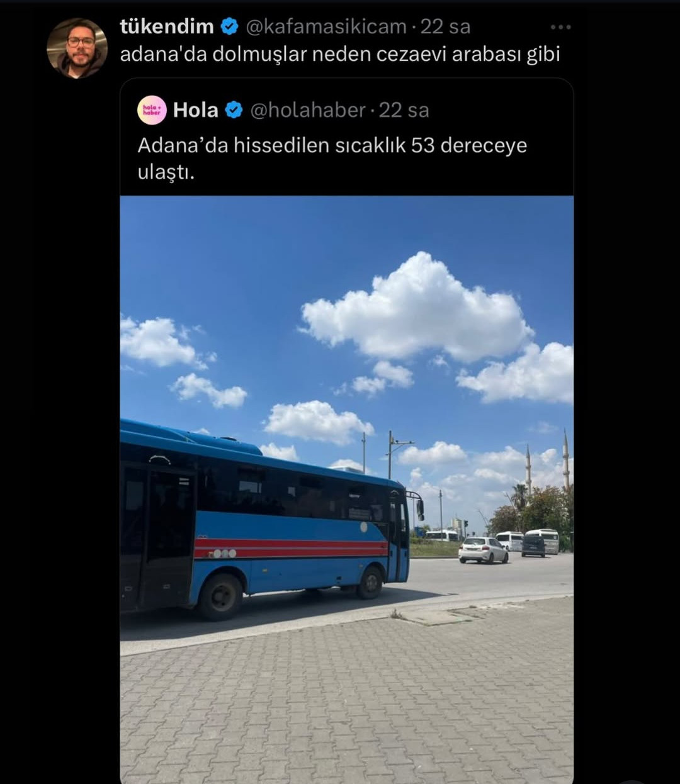Click the verified badge next to tükendim
This screenshot has width=680, height=784.
(229, 26)
